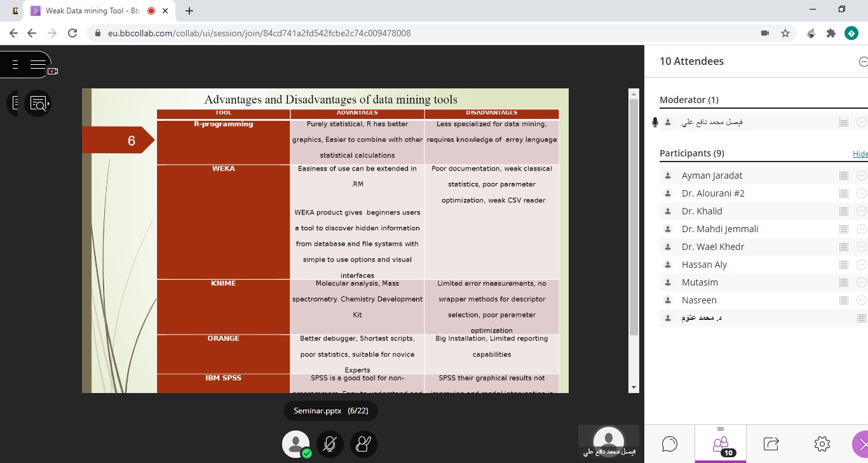The width and height of the screenshot is (868, 463).
Task: Close the Collaborate panel purple button
Action: click(x=860, y=444)
